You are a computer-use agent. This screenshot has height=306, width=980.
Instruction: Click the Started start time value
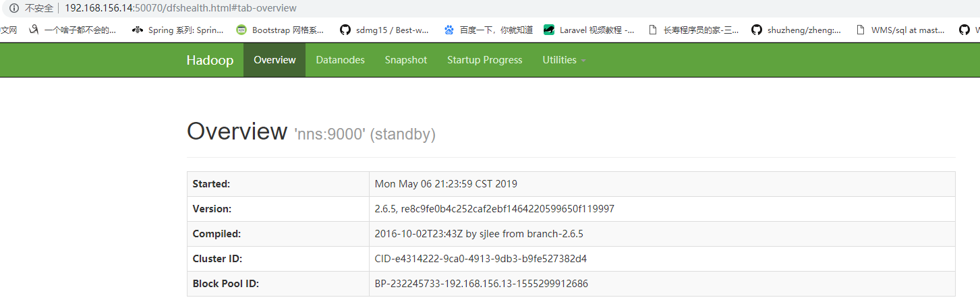pyautogui.click(x=446, y=184)
